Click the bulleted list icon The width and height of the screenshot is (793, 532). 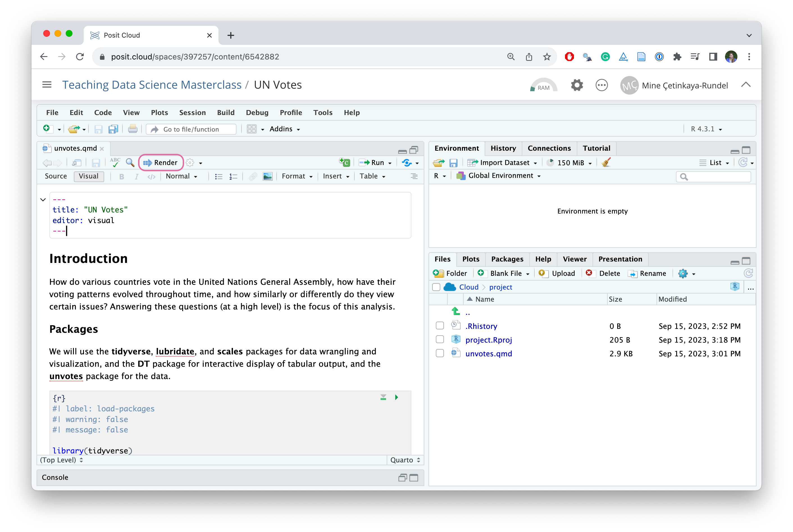[219, 176]
